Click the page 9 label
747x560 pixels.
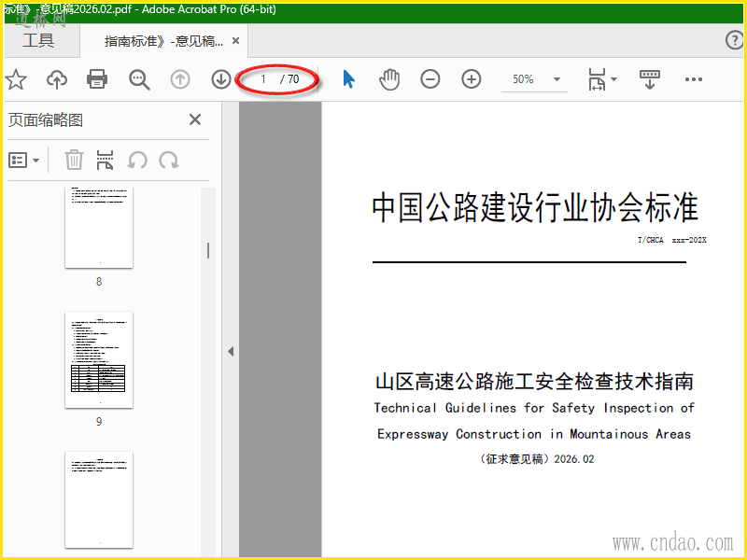point(99,422)
